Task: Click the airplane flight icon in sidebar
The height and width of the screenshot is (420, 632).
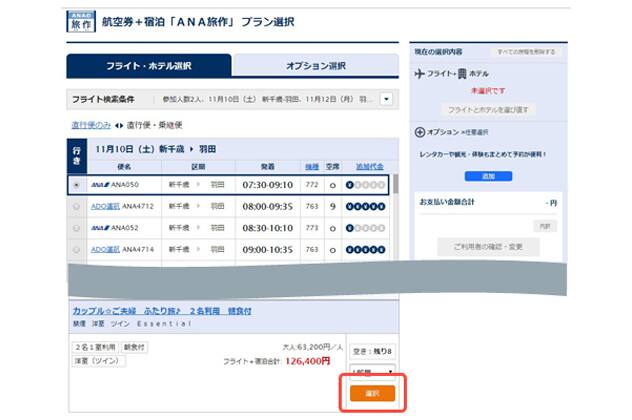Action: click(420, 73)
